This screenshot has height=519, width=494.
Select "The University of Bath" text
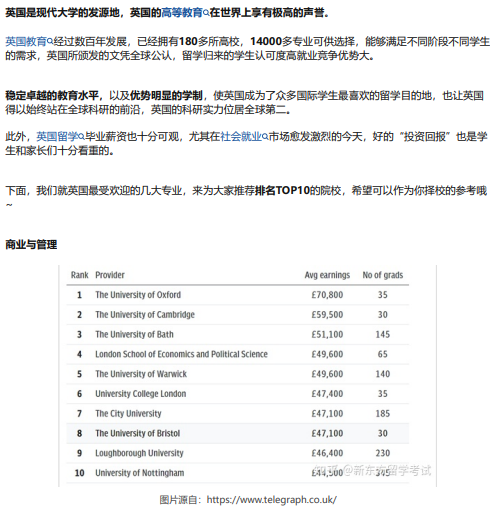(134, 334)
